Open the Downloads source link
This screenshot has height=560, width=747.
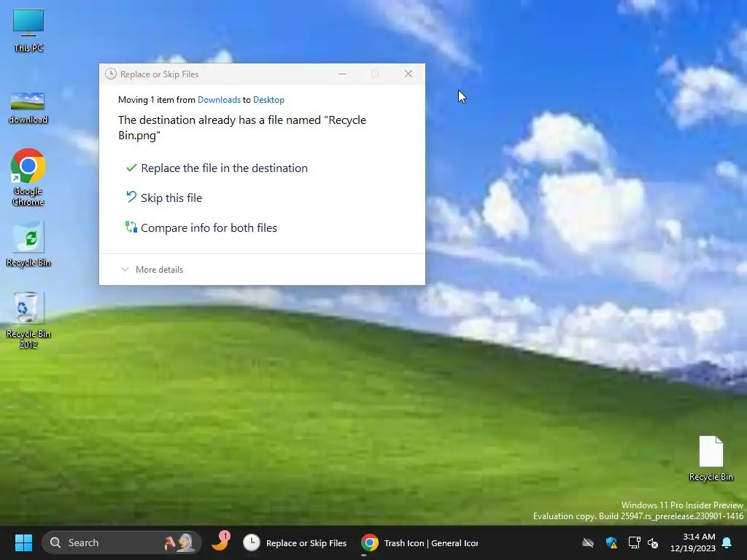point(219,99)
